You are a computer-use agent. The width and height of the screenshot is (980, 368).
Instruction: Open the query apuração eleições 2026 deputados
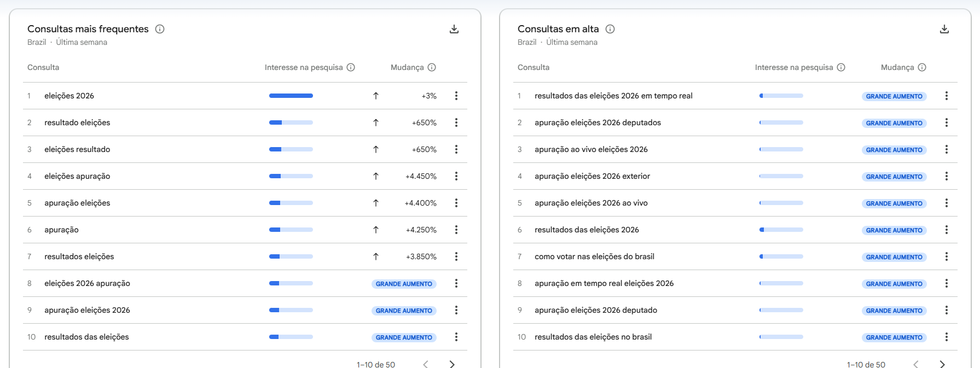point(598,122)
